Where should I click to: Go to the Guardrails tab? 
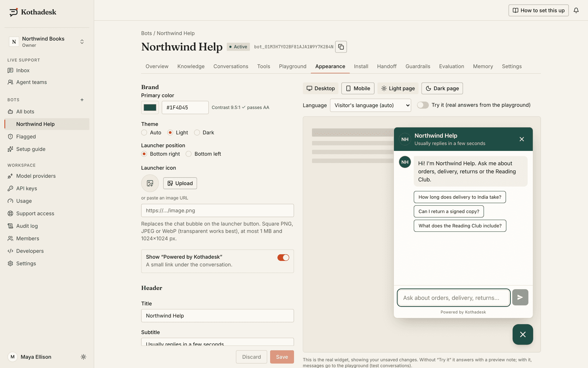coord(417,66)
